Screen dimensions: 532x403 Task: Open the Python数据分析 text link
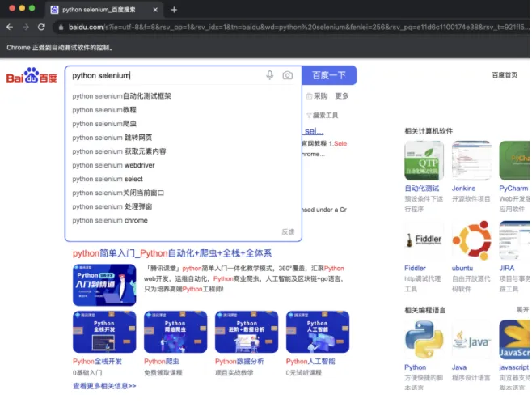pyautogui.click(x=239, y=362)
